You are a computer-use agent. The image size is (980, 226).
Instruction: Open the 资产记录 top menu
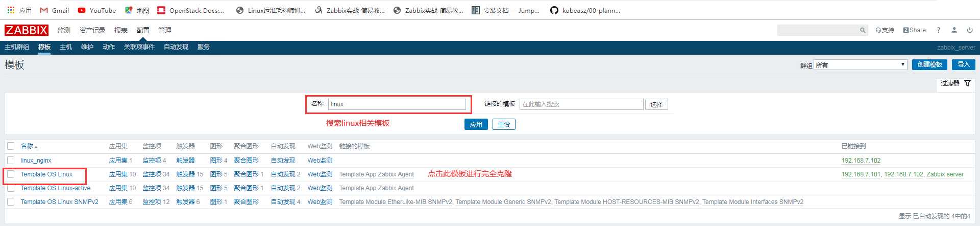92,30
